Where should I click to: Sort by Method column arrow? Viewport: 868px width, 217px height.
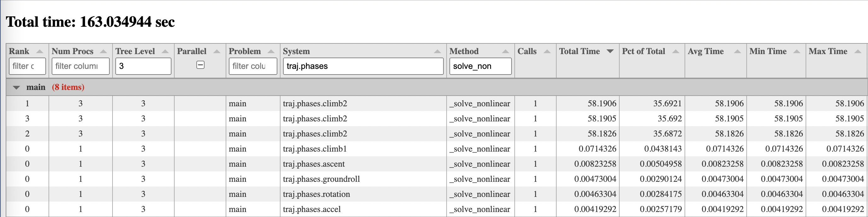(506, 52)
